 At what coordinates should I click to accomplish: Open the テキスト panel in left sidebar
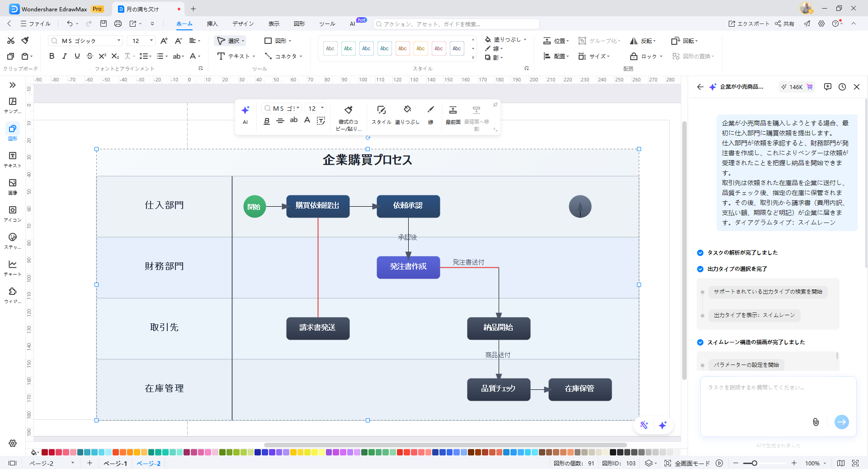(x=13, y=159)
